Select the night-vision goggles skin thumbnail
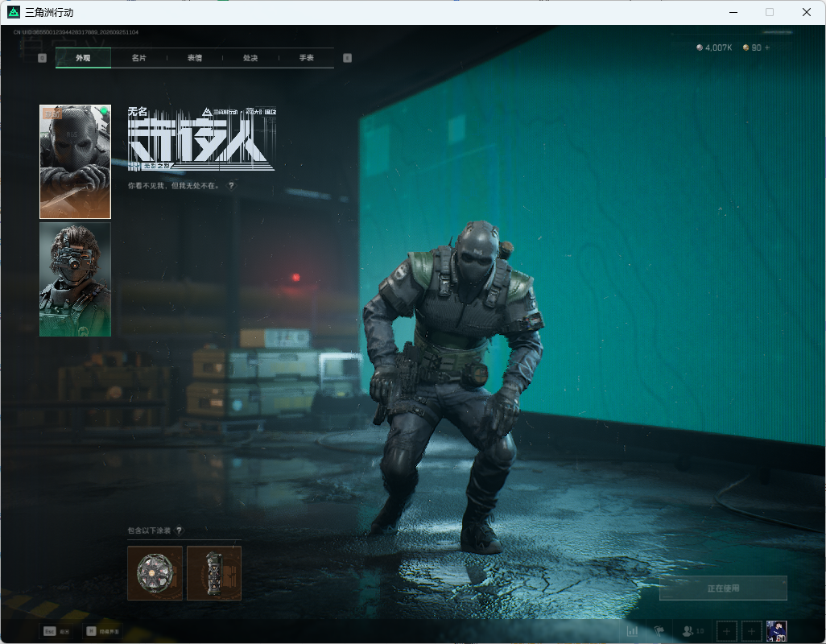Image resolution: width=826 pixels, height=644 pixels. click(76, 279)
